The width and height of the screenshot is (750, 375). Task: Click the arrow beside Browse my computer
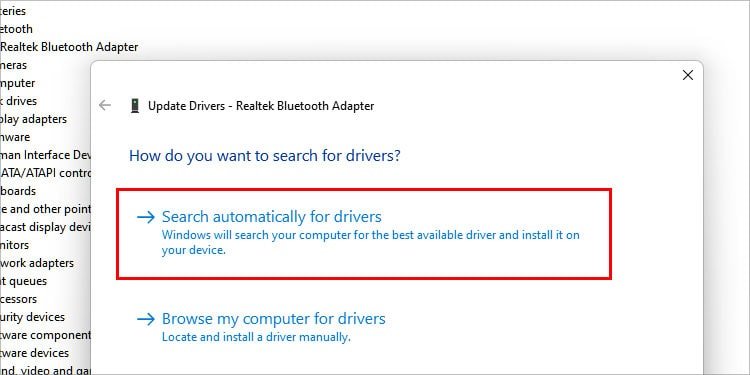point(146,319)
